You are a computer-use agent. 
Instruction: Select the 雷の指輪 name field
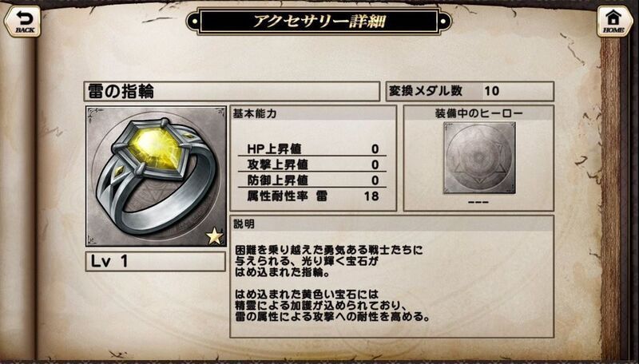[232, 91]
